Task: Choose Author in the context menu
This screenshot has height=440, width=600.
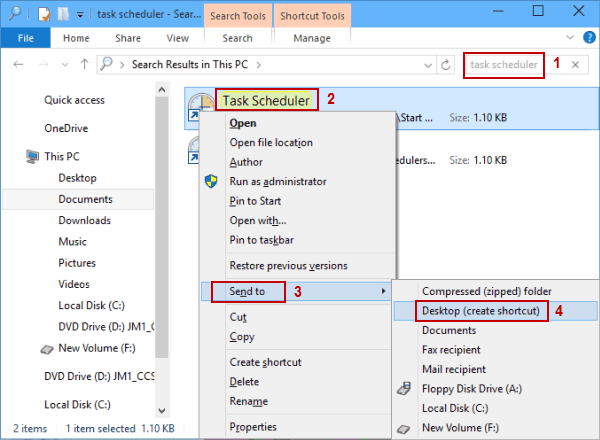Action: pyautogui.click(x=246, y=162)
